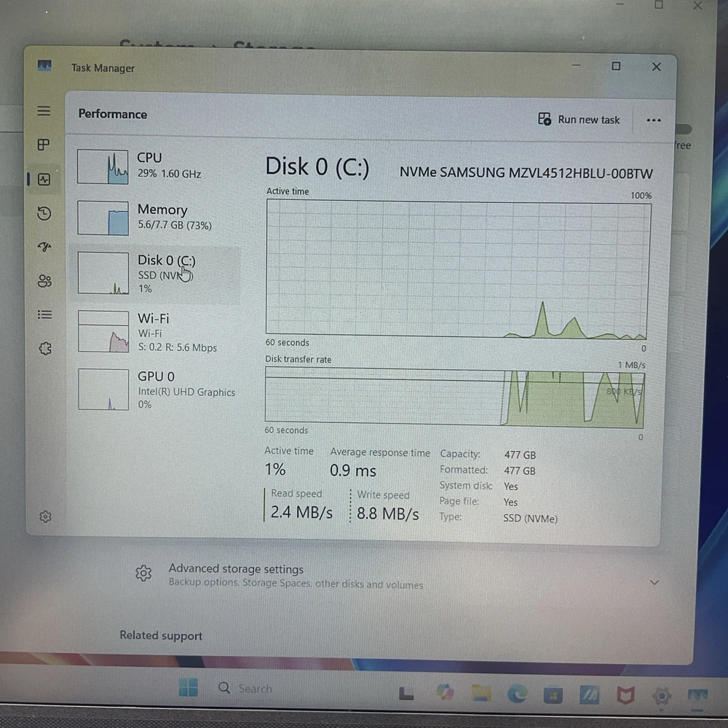Screen dimensions: 728x728
Task: Open the Details page list icon
Action: (44, 314)
